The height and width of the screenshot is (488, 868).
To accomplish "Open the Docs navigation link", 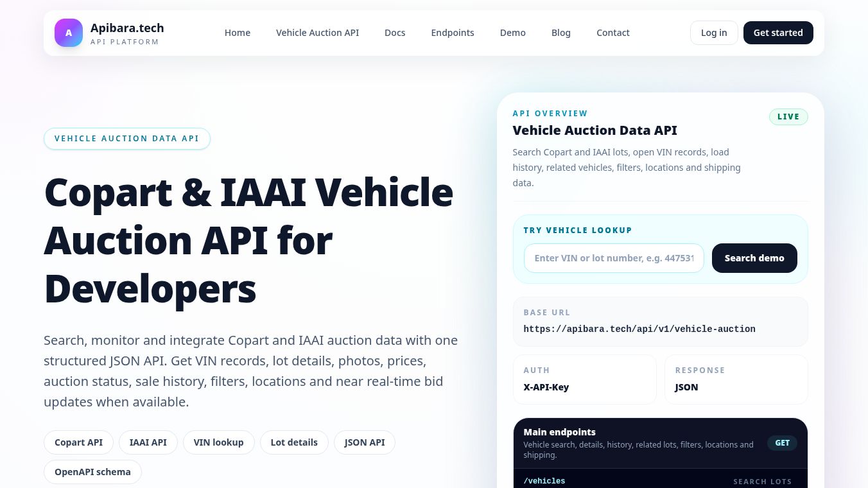I will 395,33.
